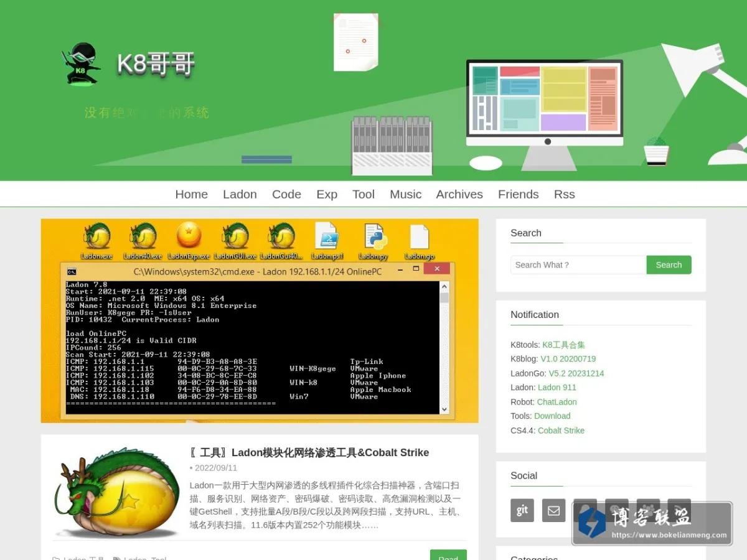The height and width of the screenshot is (560, 747).
Task: Open the Friends menu item
Action: point(519,194)
